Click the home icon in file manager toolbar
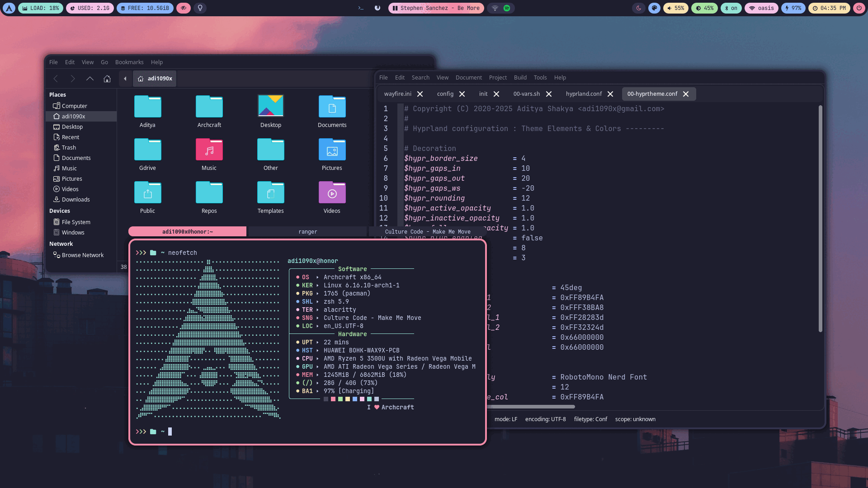868x488 pixels. coord(107,79)
